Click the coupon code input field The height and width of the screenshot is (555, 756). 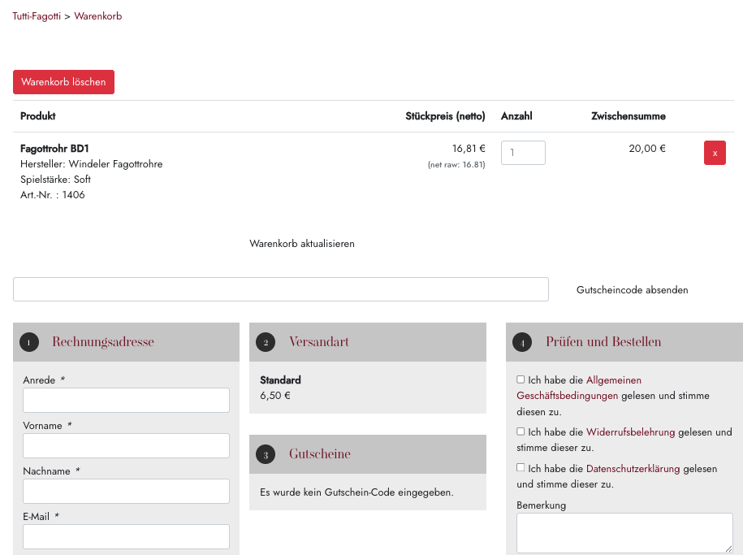pos(280,289)
